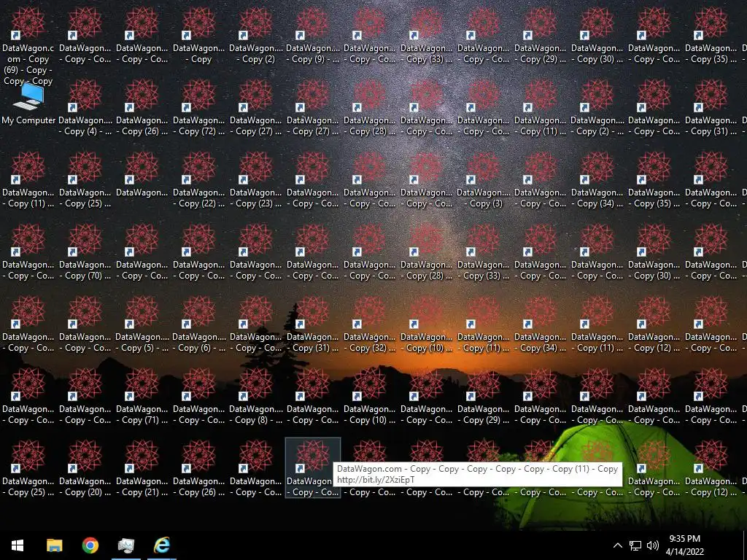Select the DataWagon Copy (8) shortcut

click(x=256, y=396)
